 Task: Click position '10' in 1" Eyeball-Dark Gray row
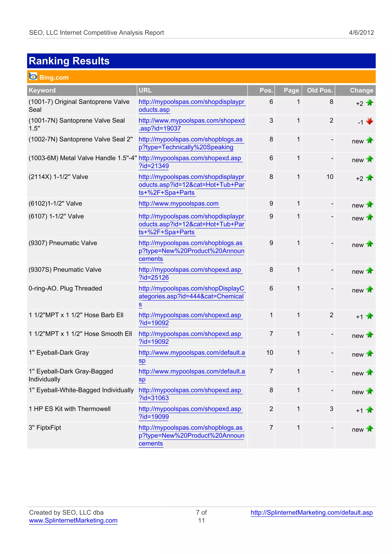pyautogui.click(x=270, y=352)
